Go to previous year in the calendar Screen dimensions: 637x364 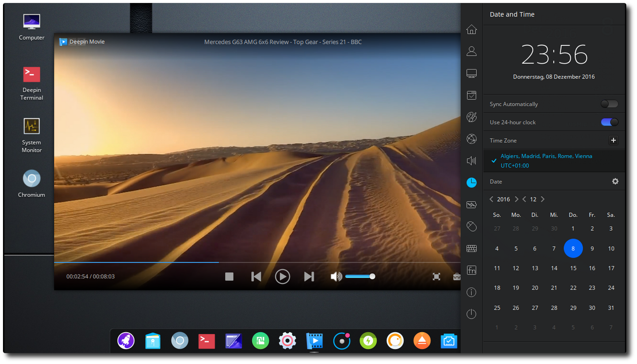pyautogui.click(x=491, y=199)
